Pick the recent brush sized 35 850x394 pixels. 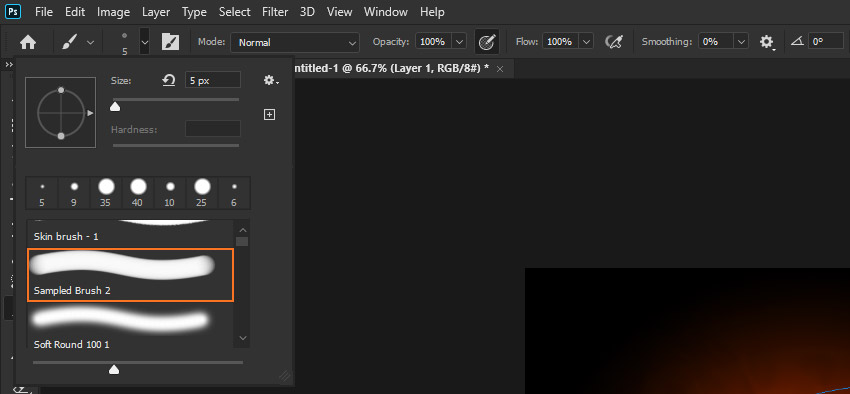(106, 192)
